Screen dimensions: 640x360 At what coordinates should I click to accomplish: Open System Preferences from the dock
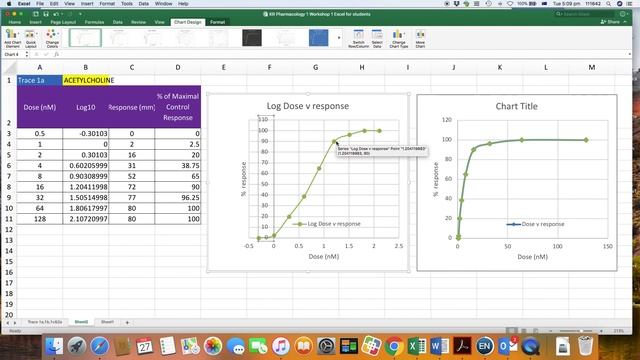[326, 346]
